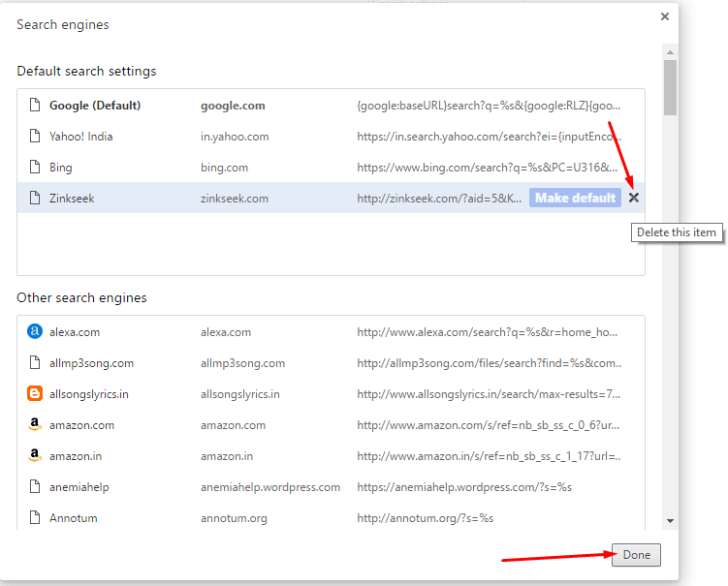Click the Google baseURL search query URL

click(x=489, y=106)
